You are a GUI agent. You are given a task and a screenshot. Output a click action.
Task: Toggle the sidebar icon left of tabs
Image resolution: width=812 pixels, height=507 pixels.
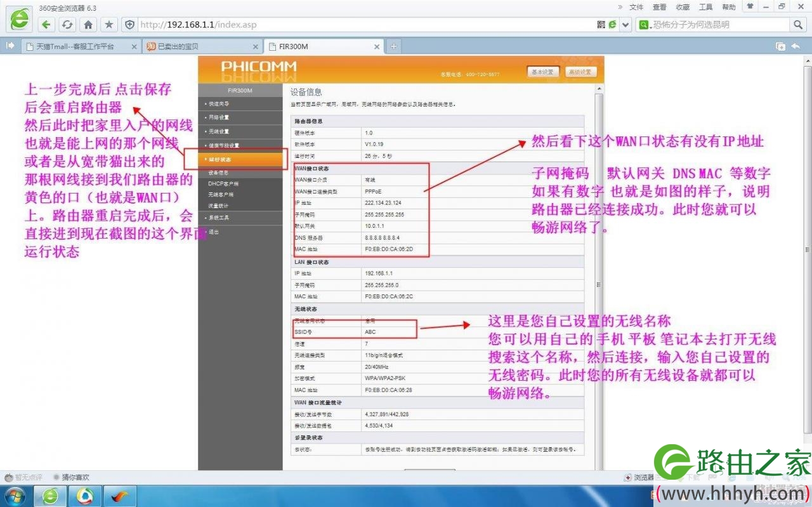point(10,46)
